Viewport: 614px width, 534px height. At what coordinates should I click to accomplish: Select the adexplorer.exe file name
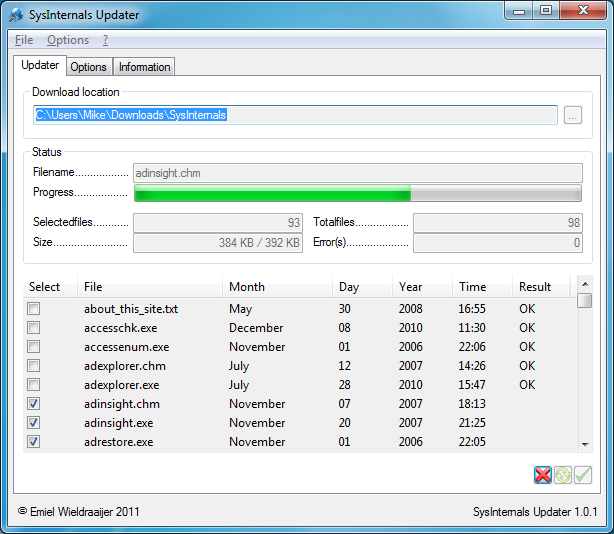121,385
